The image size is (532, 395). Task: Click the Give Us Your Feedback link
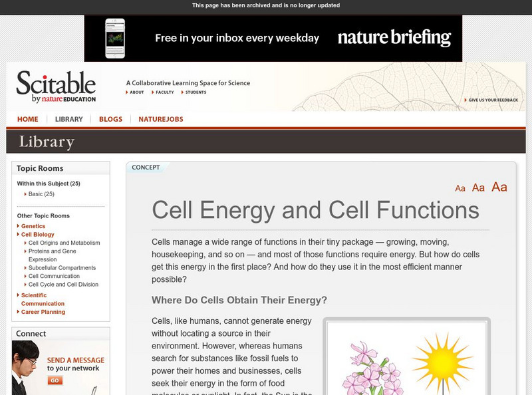point(493,100)
